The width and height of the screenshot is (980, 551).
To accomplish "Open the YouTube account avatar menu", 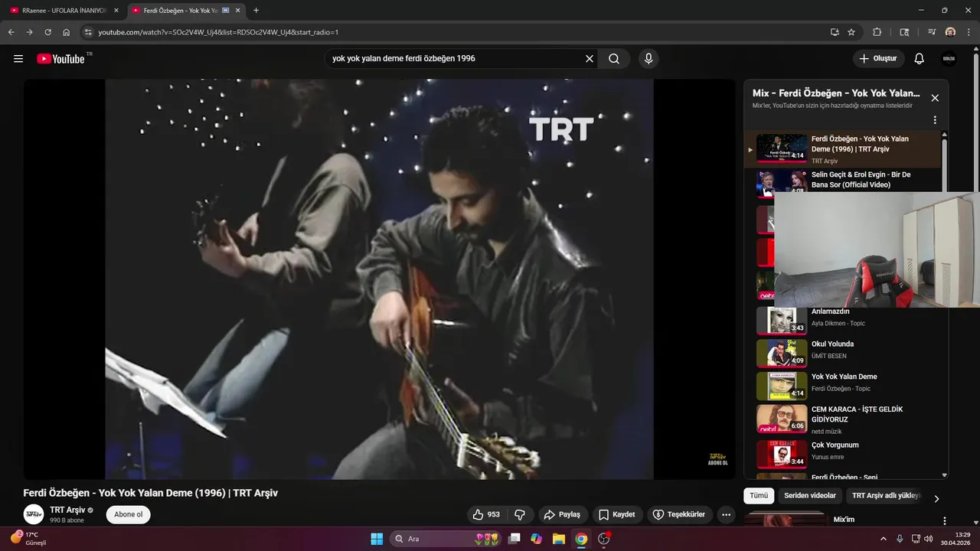I will (x=949, y=59).
